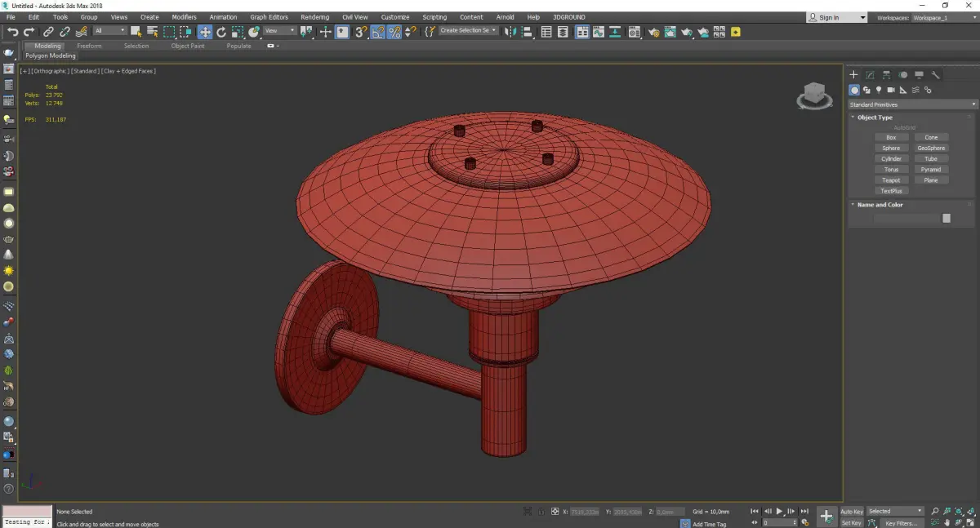Activate the Select and Rotate tool
This screenshot has height=528, width=980.
click(x=221, y=32)
